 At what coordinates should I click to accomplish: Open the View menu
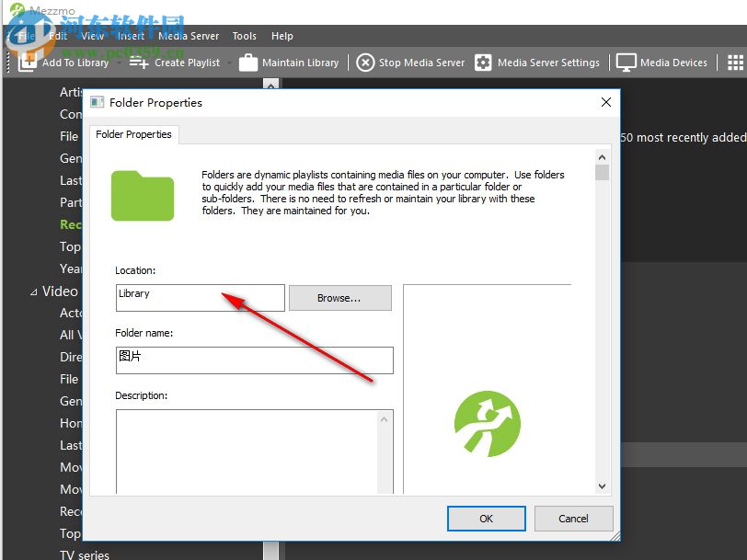click(92, 36)
